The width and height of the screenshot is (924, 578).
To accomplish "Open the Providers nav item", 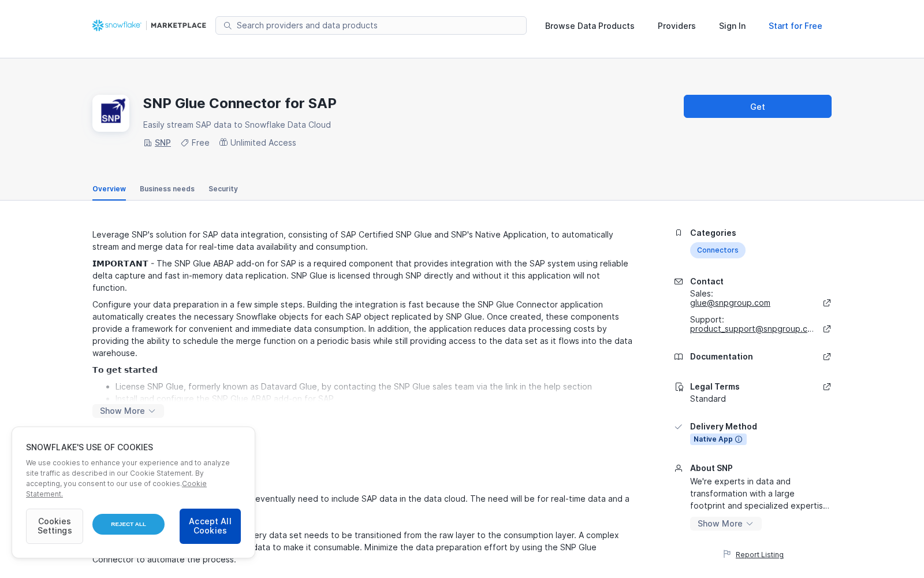I will coord(677,26).
